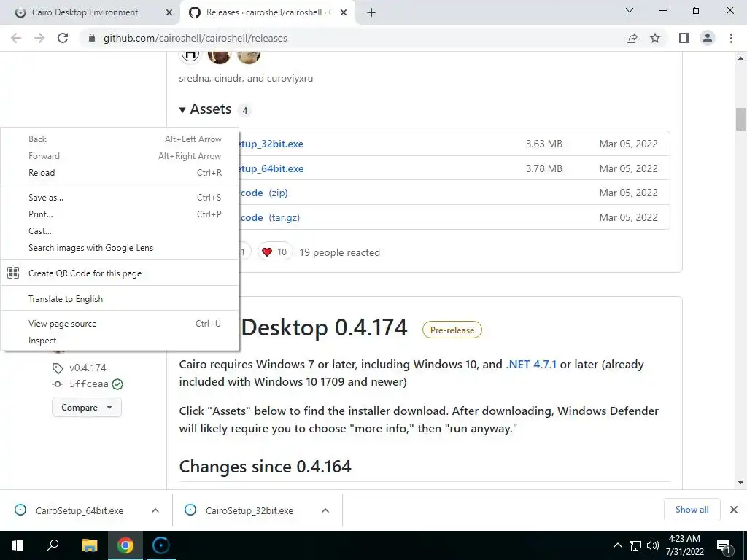Choose Reload in context menu
This screenshot has width=747, height=560.
pos(120,172)
